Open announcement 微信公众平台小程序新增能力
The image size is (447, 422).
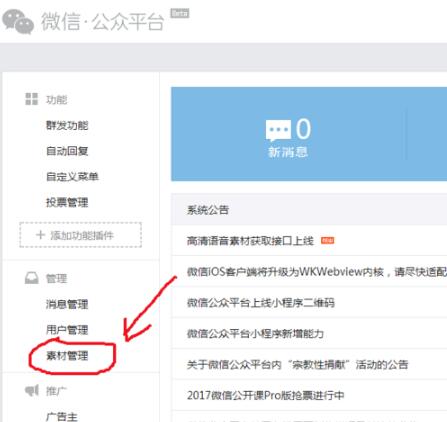click(x=255, y=333)
